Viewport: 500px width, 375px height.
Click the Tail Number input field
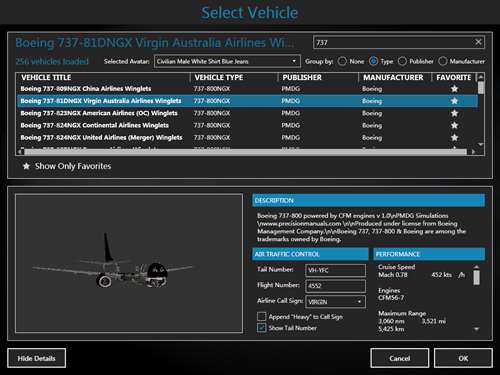point(335,270)
